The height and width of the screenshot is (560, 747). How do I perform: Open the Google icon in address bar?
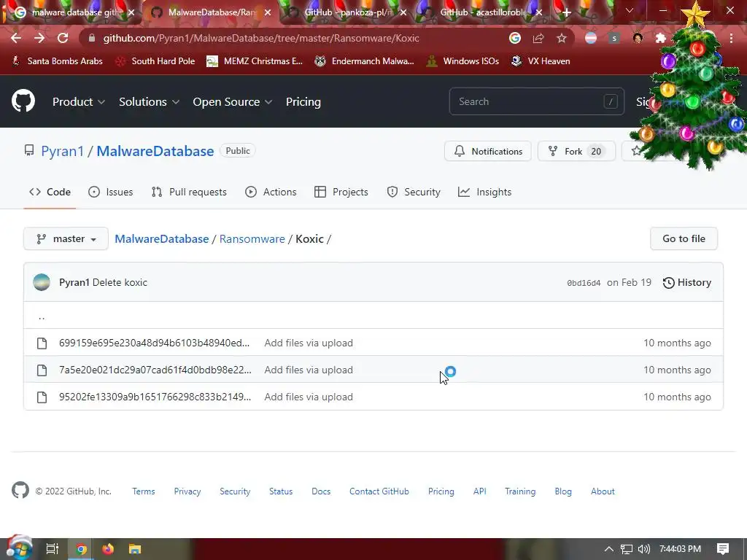[514, 38]
